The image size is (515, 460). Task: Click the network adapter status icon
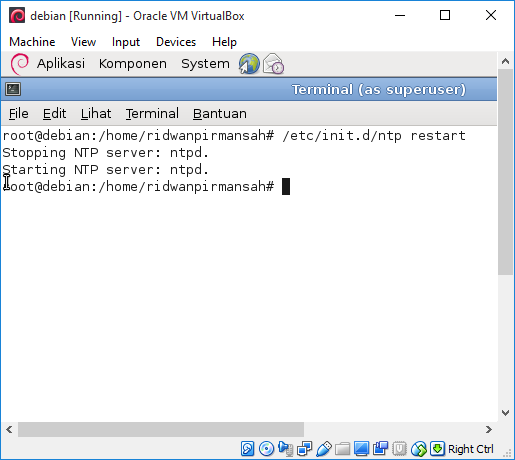304,449
